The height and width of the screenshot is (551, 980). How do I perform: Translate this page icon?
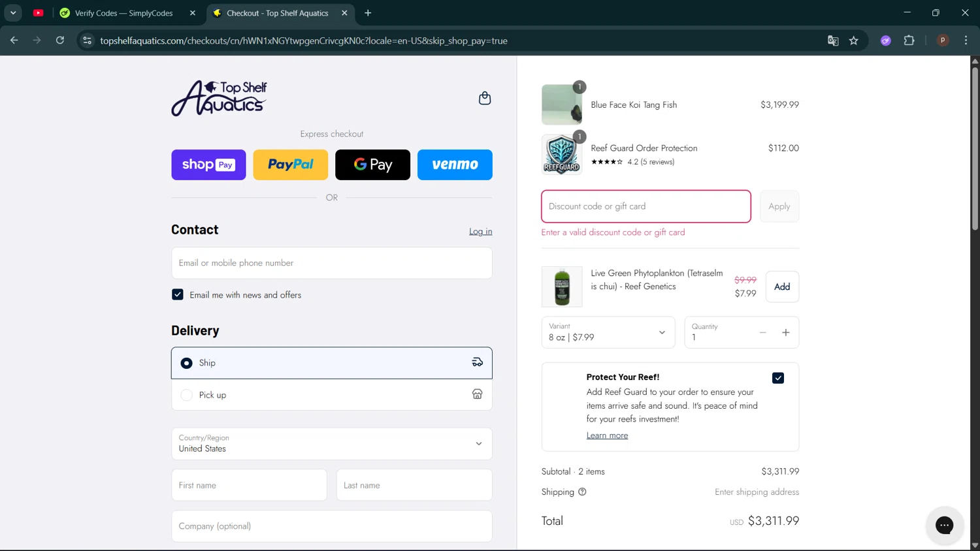point(833,40)
